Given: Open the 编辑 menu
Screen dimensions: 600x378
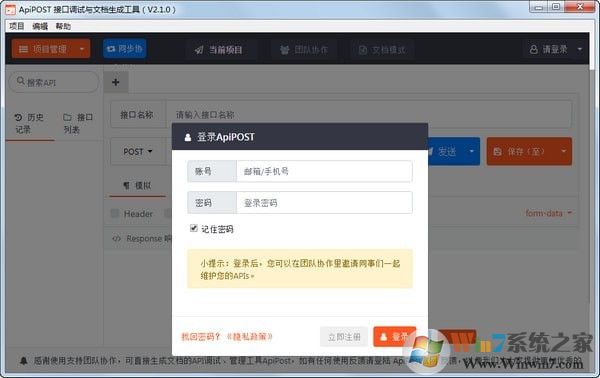Looking at the screenshot, I should point(40,26).
